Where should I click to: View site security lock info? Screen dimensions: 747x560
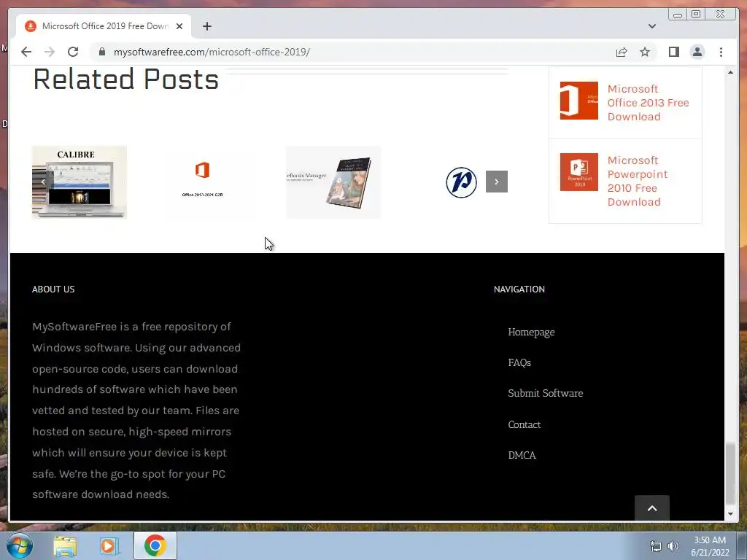(x=101, y=52)
